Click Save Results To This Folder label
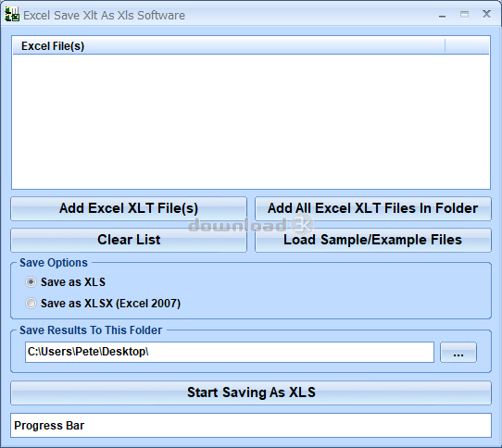 91,330
